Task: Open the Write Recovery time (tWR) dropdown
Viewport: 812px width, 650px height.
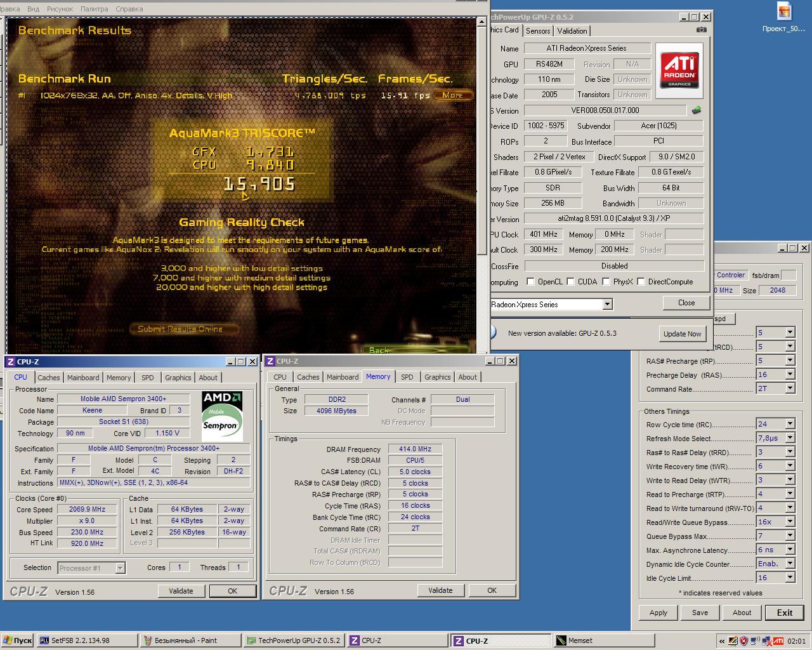Action: click(790, 466)
